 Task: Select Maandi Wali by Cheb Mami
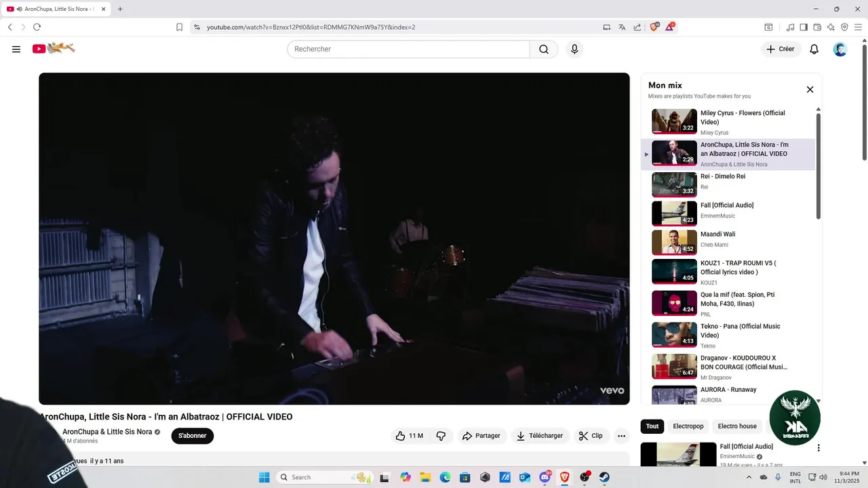[x=728, y=243]
